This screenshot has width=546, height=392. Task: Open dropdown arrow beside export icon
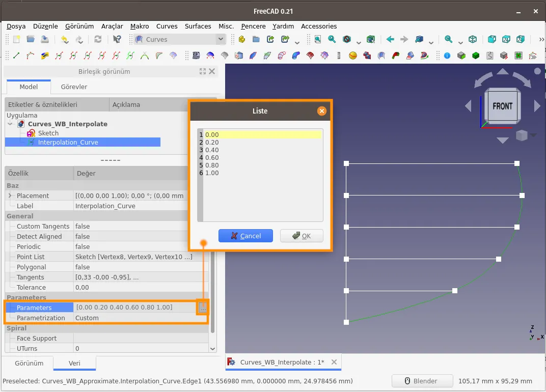tap(297, 42)
